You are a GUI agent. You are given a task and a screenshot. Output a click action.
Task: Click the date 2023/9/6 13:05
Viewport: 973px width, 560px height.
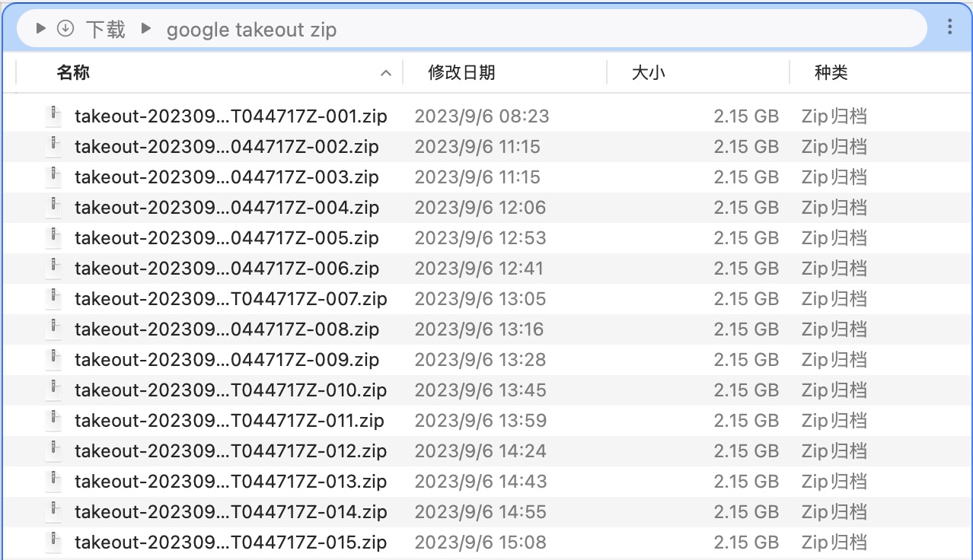(480, 299)
